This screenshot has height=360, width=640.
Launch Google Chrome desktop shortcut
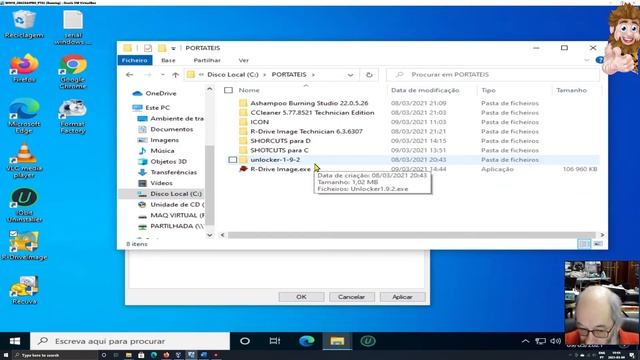click(73, 72)
